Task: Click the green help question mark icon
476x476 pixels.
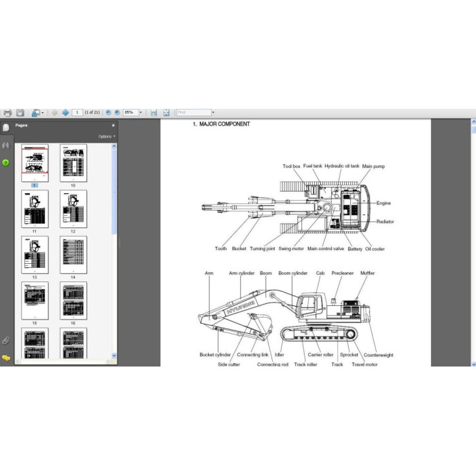Action: 5,163
